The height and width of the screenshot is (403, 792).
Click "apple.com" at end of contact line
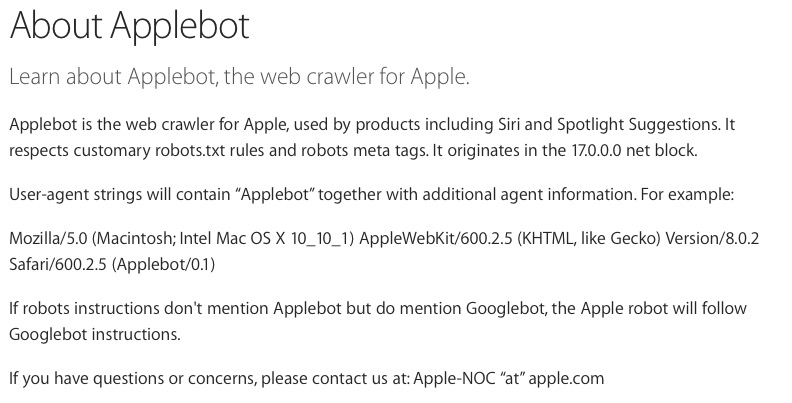coord(566,379)
